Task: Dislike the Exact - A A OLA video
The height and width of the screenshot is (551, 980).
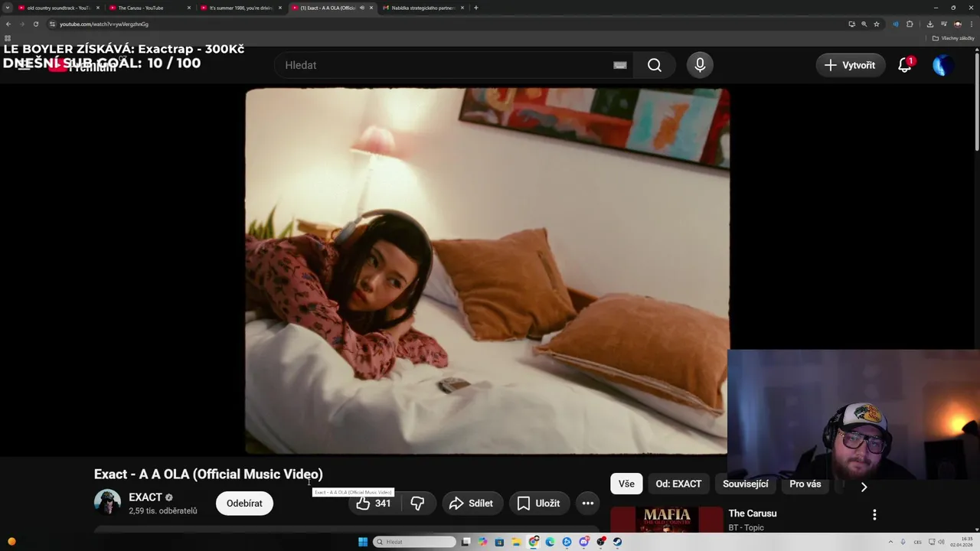Action: pyautogui.click(x=418, y=503)
